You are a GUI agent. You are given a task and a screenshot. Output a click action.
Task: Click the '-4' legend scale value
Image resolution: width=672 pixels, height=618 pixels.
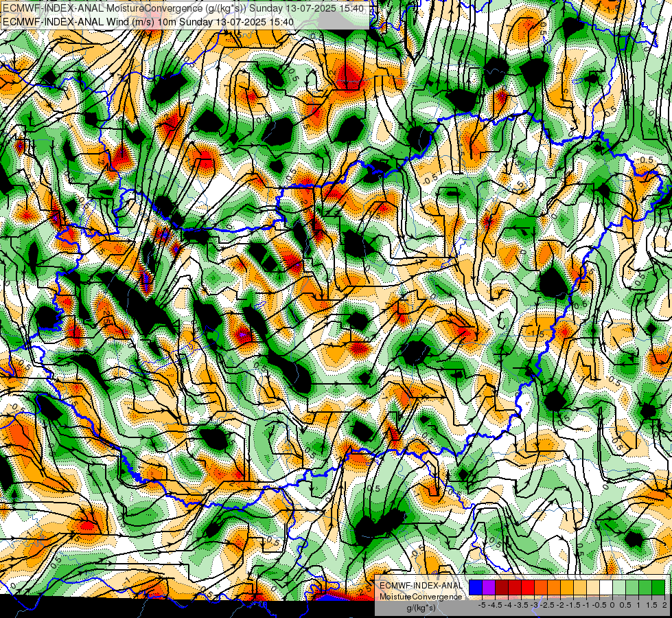coord(508,605)
